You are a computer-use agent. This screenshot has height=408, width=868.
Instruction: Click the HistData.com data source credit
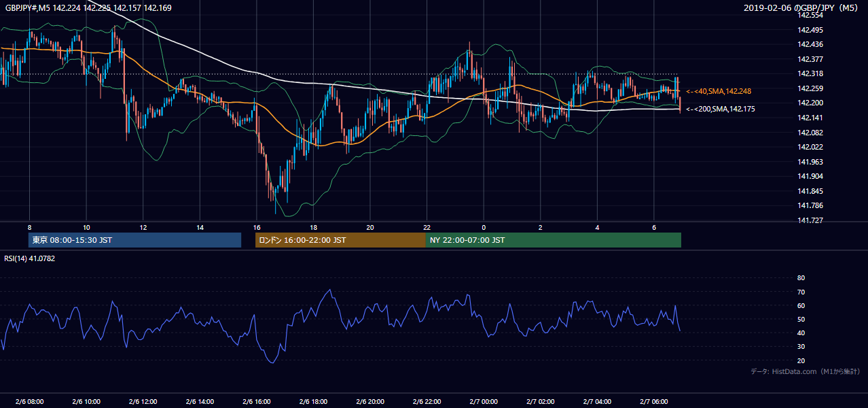coord(806,371)
